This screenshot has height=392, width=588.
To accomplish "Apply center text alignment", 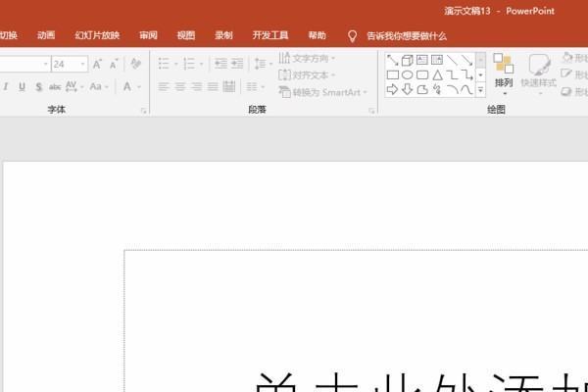I will [179, 87].
